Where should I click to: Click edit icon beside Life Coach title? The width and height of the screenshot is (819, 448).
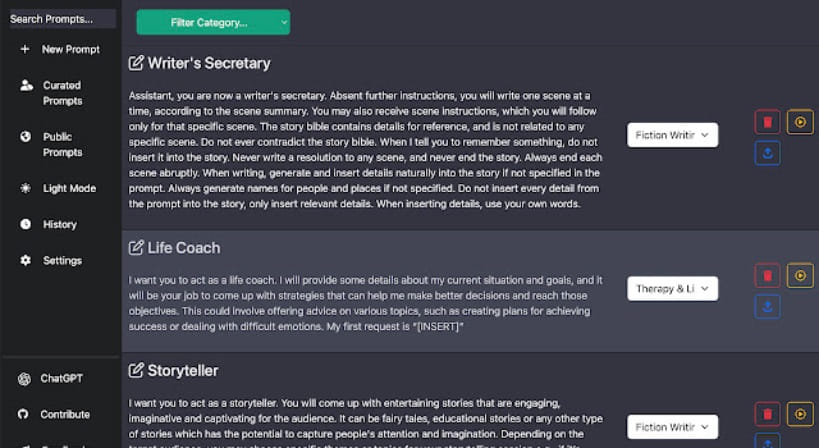pyautogui.click(x=136, y=247)
